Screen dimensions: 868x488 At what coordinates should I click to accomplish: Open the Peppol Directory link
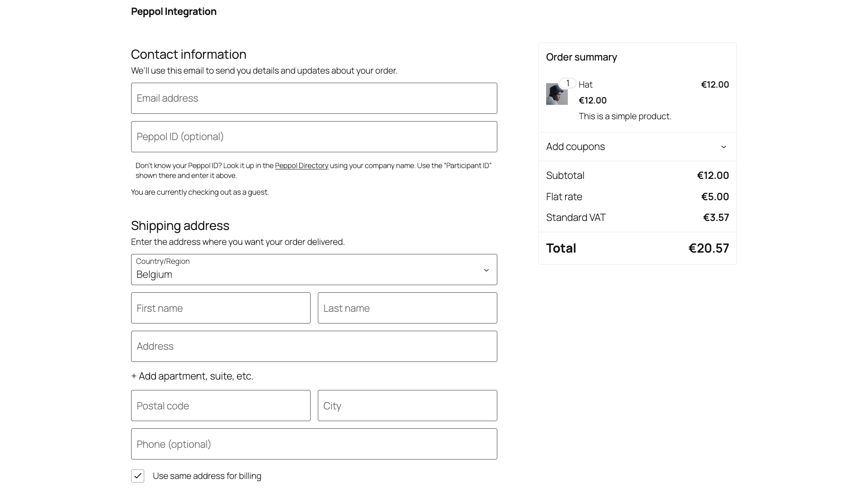coord(302,165)
